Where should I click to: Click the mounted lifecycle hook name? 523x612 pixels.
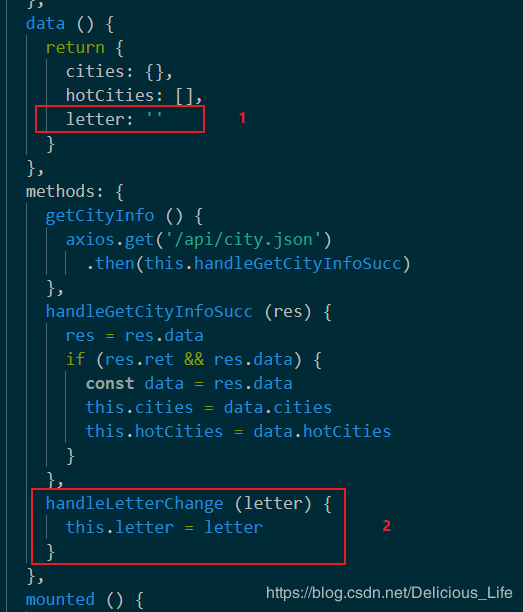coord(60,599)
